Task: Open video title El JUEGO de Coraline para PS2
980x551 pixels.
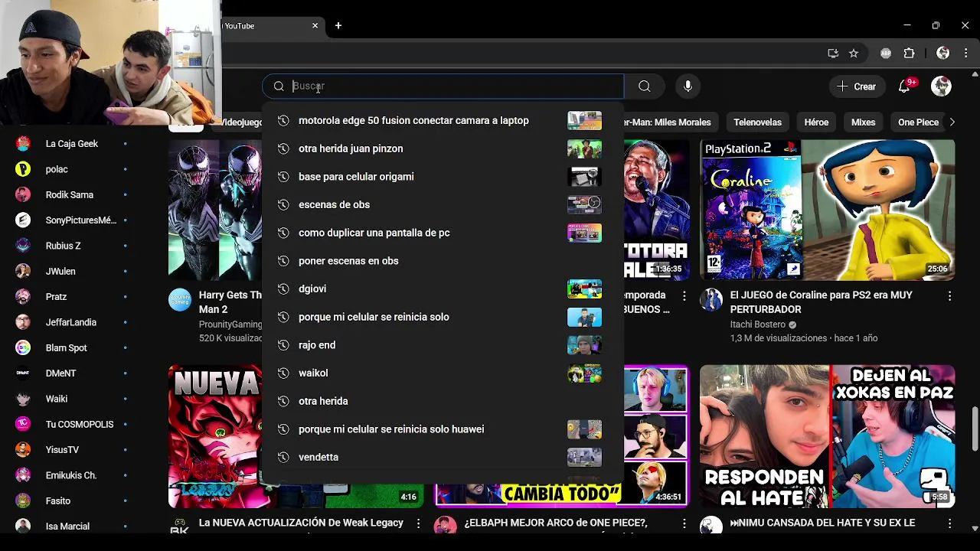Action: tap(822, 302)
